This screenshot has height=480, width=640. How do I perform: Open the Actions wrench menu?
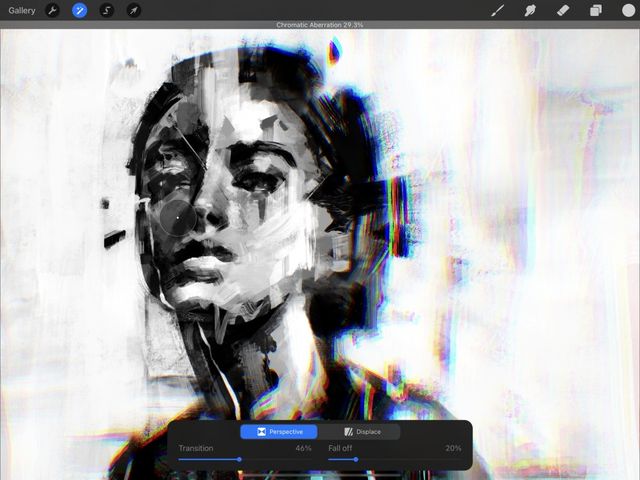(52, 11)
